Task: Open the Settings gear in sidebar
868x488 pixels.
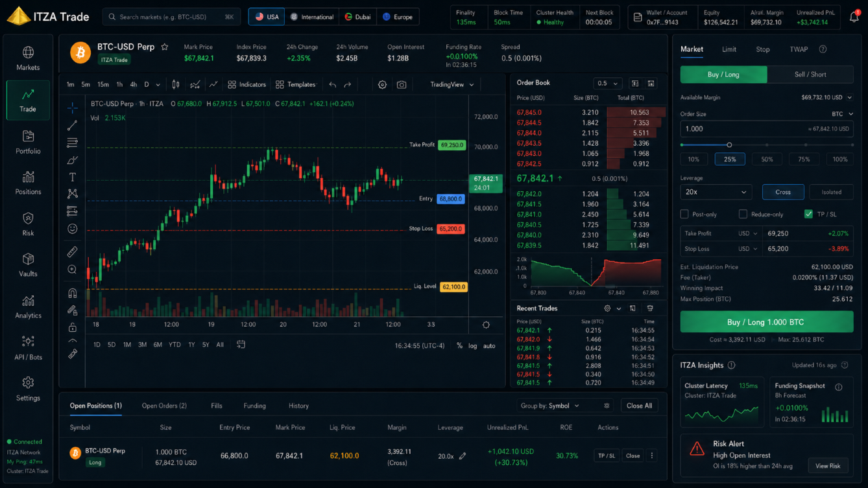Action: [28, 389]
